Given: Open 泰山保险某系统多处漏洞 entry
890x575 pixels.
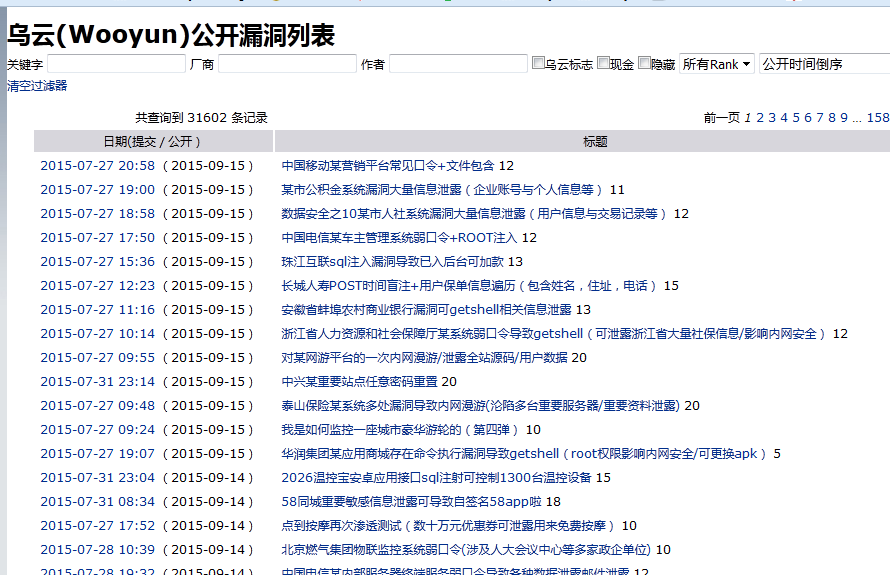Looking at the screenshot, I should coord(481,406).
